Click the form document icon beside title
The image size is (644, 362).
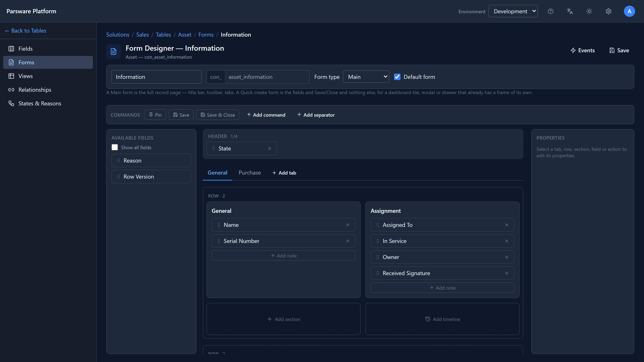click(114, 51)
